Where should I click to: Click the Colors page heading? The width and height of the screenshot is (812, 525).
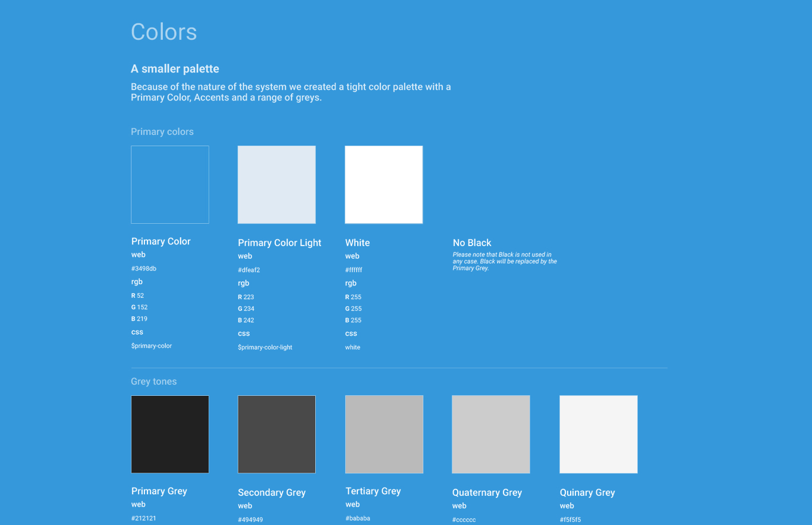click(x=164, y=32)
